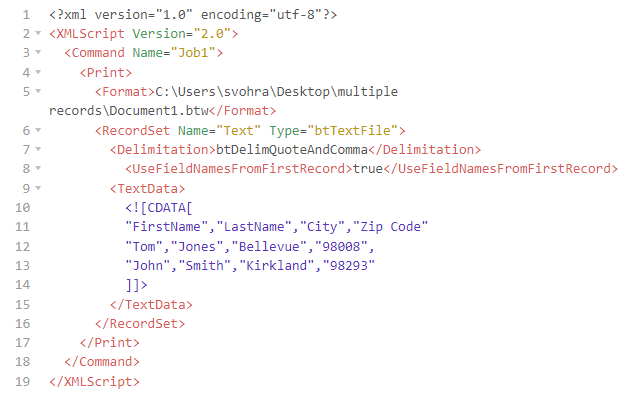
Task: Collapse the XMLScript element fold arrow
Action: pyautogui.click(x=38, y=33)
